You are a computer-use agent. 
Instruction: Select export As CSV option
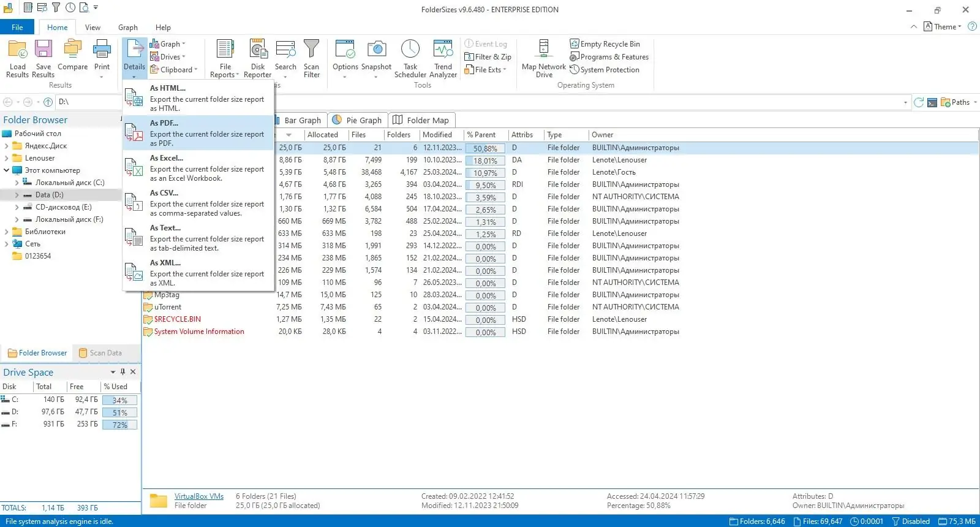[x=198, y=203]
